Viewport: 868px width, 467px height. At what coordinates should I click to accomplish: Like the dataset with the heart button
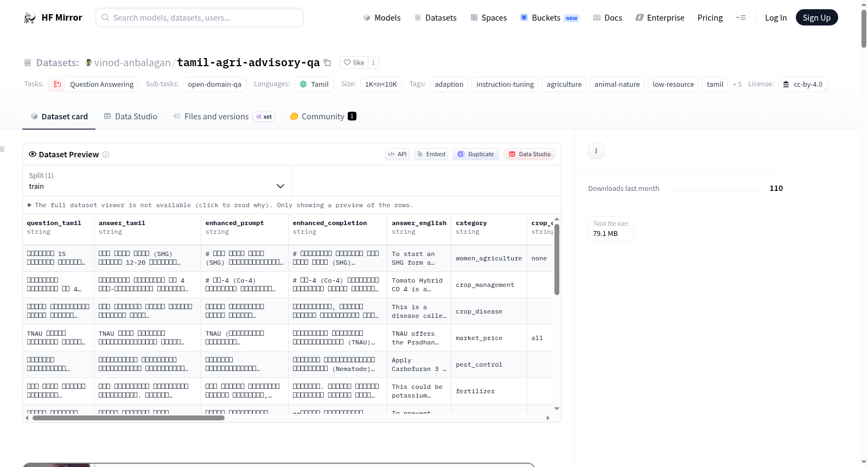(x=354, y=62)
